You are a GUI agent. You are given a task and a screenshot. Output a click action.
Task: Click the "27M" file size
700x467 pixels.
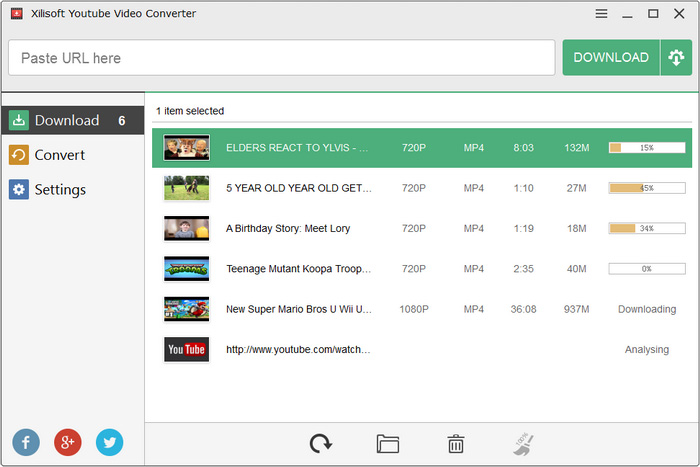tap(576, 188)
